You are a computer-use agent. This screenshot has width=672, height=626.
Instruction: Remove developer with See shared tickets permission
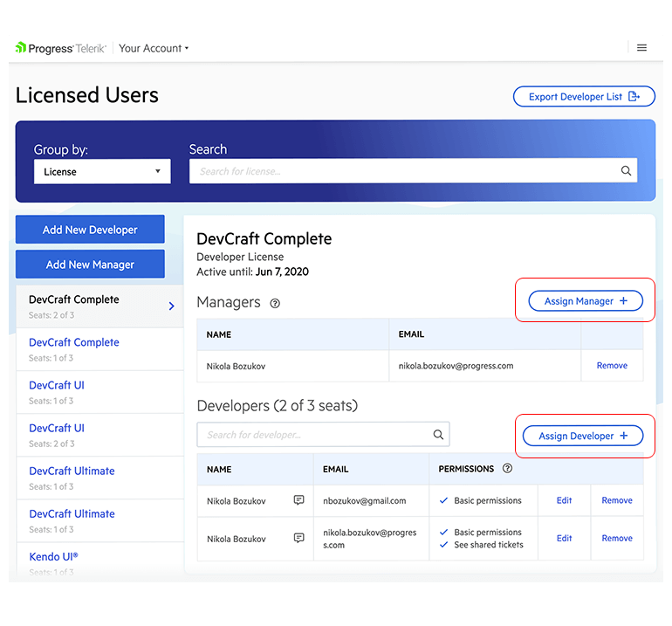pyautogui.click(x=617, y=538)
